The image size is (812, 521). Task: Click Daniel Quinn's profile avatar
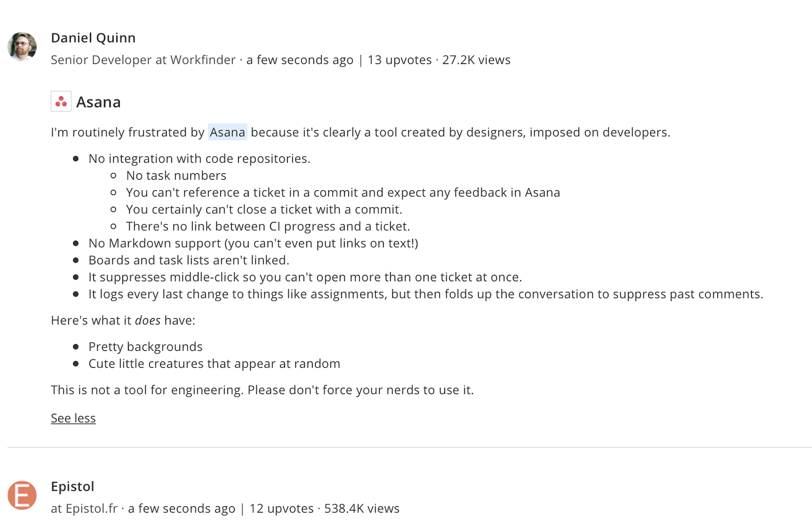[x=22, y=46]
